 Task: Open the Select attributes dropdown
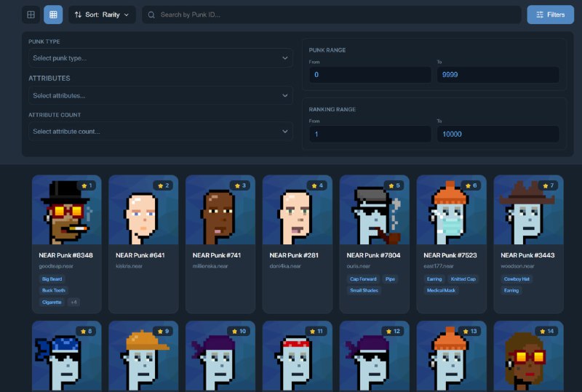160,95
